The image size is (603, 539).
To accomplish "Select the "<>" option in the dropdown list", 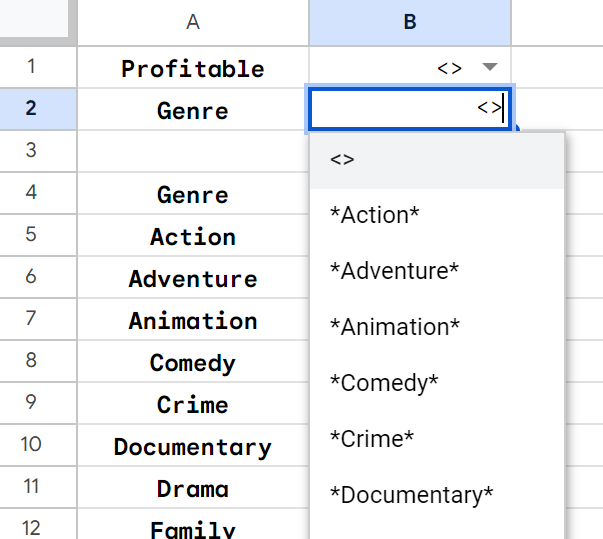I will click(437, 160).
